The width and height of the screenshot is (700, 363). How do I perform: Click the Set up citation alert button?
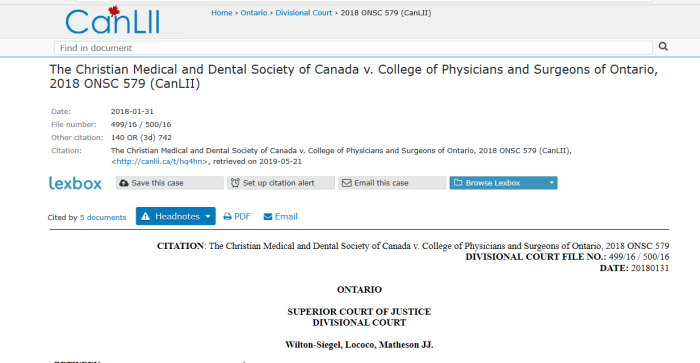281,183
